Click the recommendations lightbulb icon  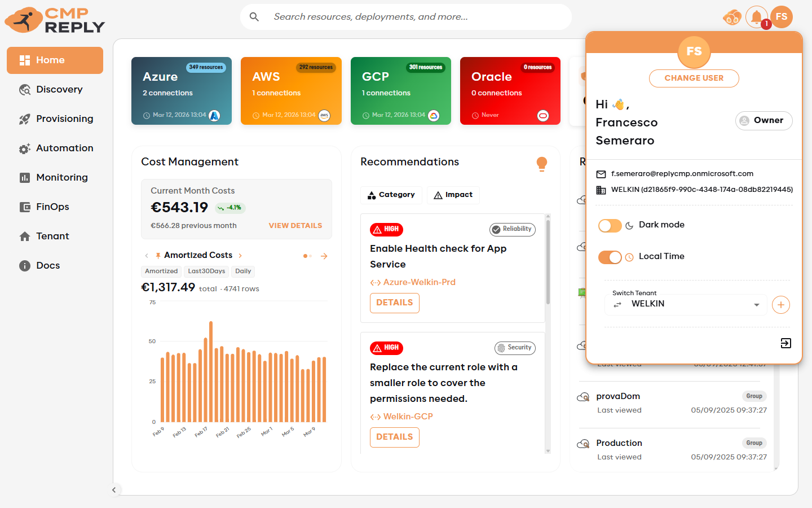coord(541,164)
